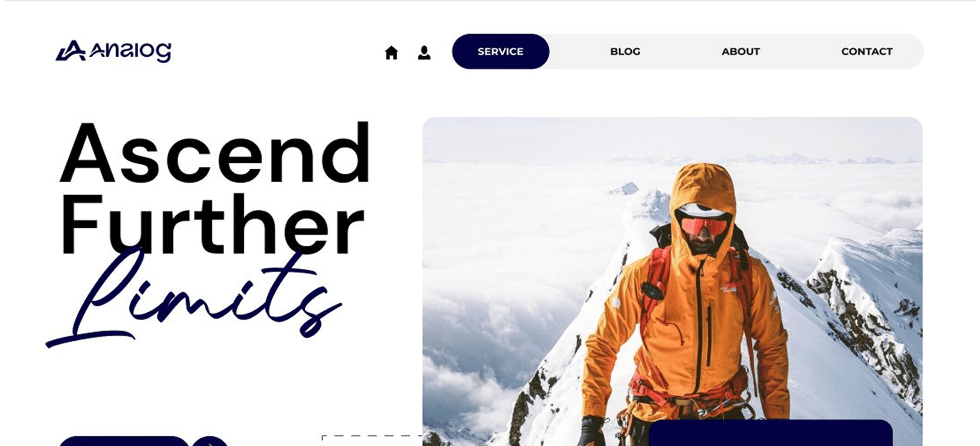Screen dimensions: 980x446
Task: Click the round arrow button below headline
Action: click(x=210, y=441)
